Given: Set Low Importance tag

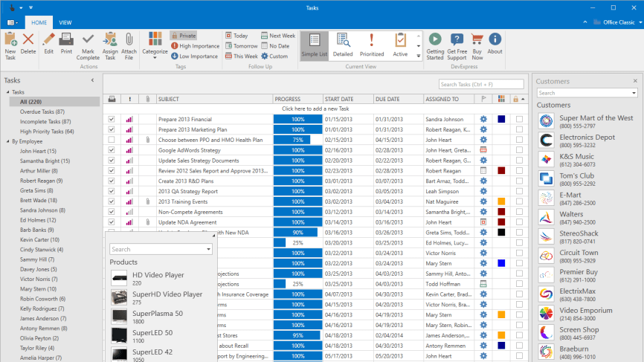Looking at the screenshot, I should click(x=194, y=56).
